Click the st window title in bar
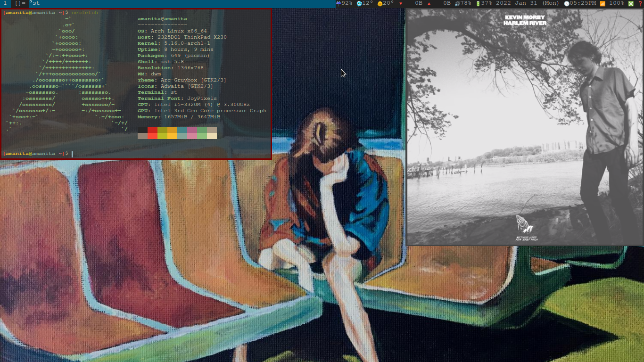The image size is (644, 362). click(36, 3)
